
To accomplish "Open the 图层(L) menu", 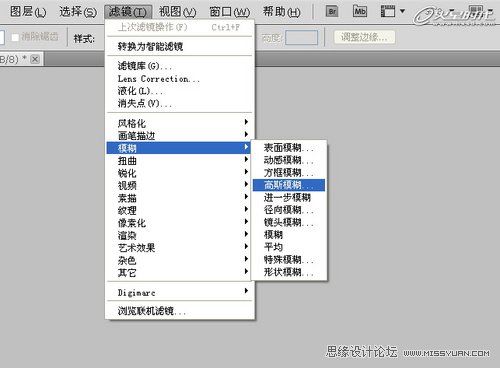I will point(28,12).
